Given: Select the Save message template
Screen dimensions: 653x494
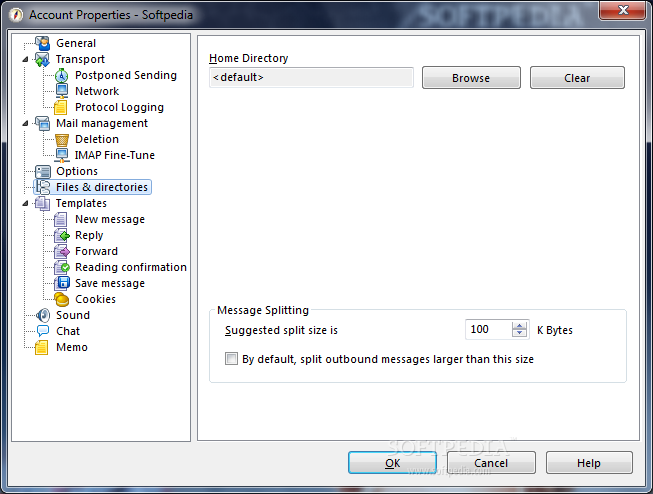Looking at the screenshot, I should click(110, 283).
